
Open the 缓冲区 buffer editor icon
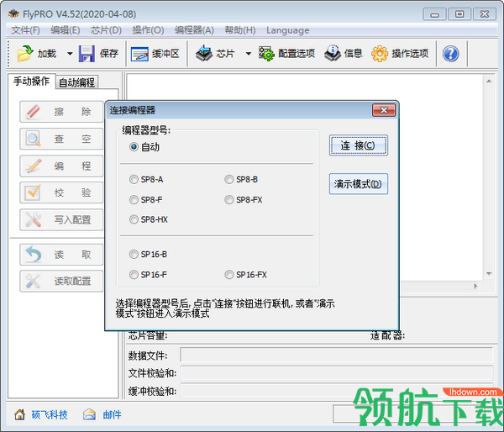click(139, 54)
